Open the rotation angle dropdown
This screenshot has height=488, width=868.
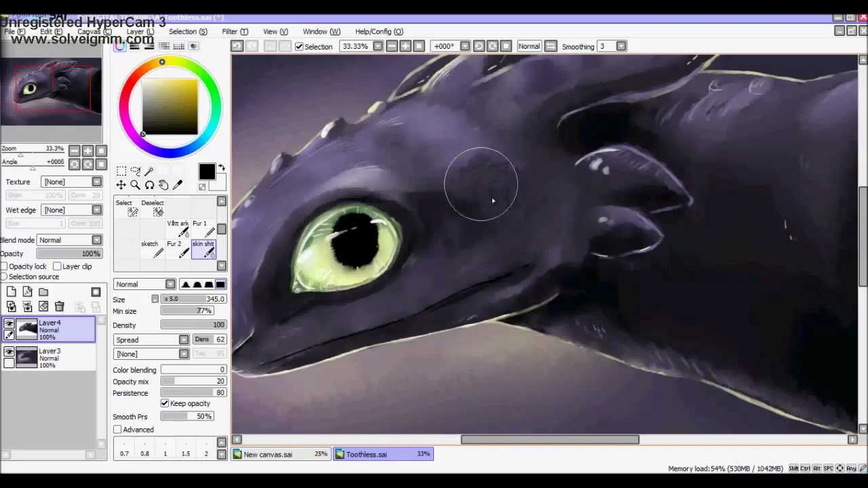pyautogui.click(x=465, y=46)
